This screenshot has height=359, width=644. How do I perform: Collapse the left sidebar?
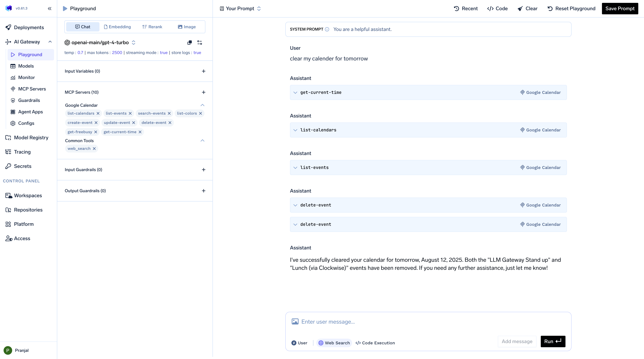[50, 8]
